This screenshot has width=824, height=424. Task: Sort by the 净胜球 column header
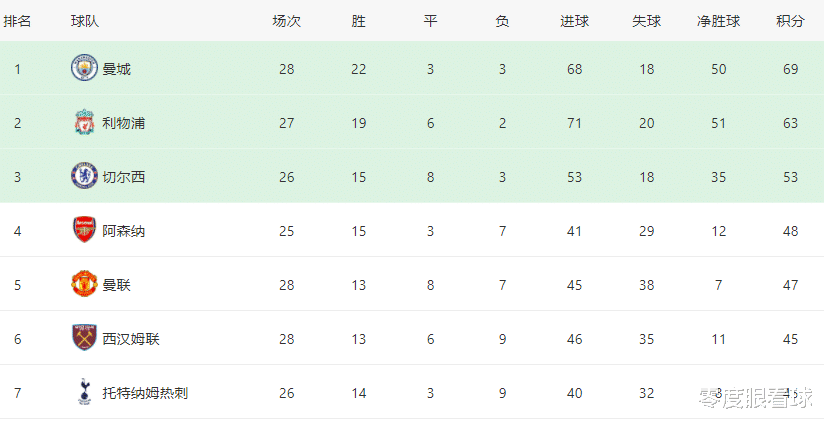coord(718,21)
